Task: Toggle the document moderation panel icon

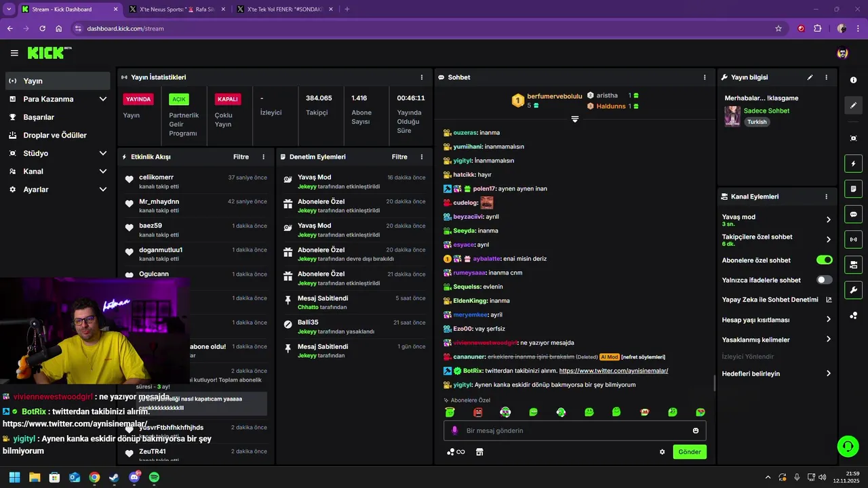Action: point(853,188)
